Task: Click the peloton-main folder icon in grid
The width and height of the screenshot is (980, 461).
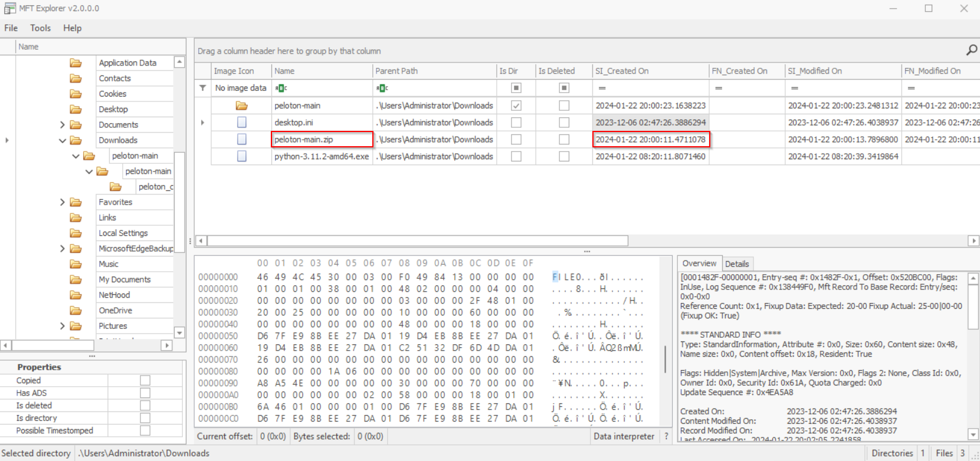Action: [241, 106]
